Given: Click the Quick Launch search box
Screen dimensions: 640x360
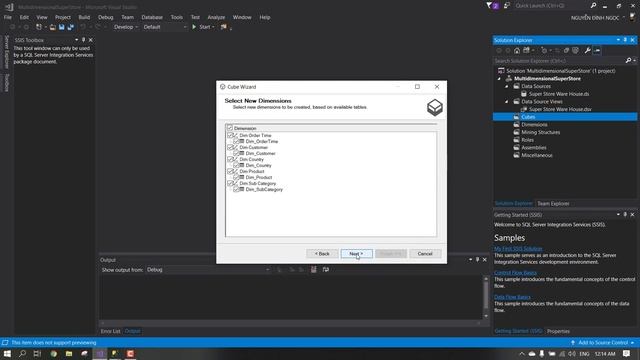Looking at the screenshot, I should pos(551,6).
